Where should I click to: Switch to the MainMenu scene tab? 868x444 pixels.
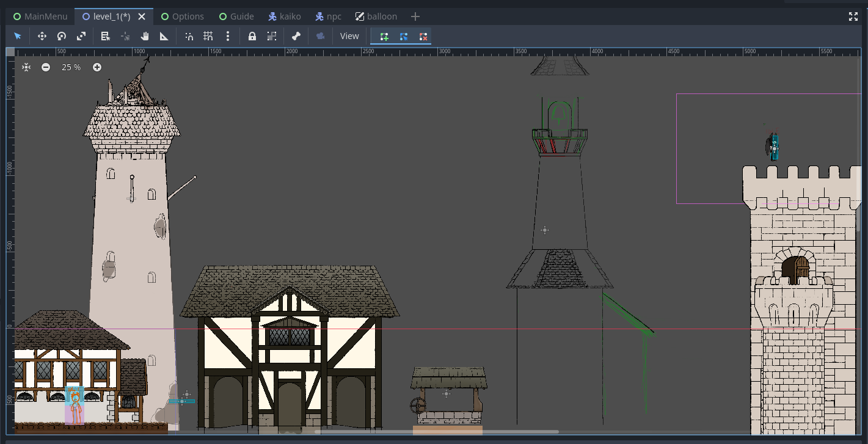tap(40, 16)
